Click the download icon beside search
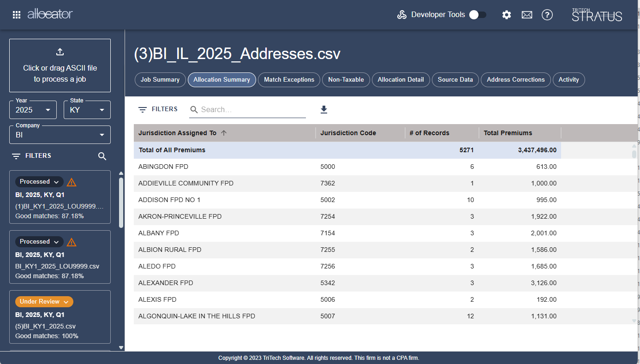The height and width of the screenshot is (364, 640). click(324, 109)
